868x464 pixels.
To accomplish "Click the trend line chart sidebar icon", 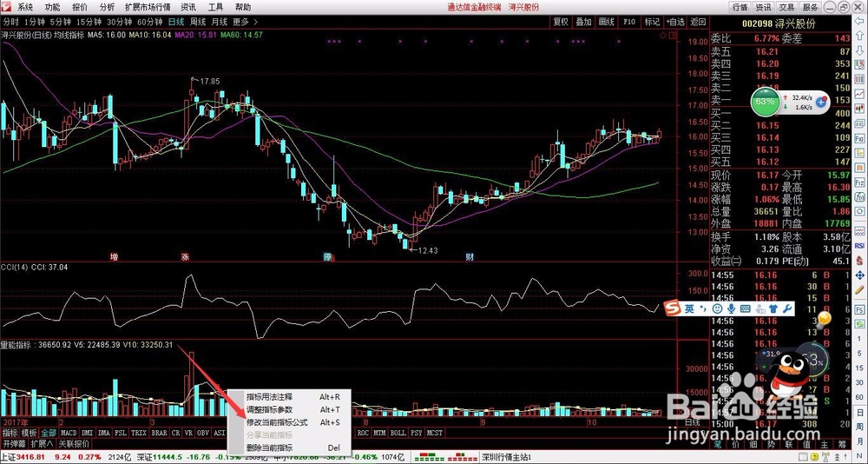I will point(859,93).
